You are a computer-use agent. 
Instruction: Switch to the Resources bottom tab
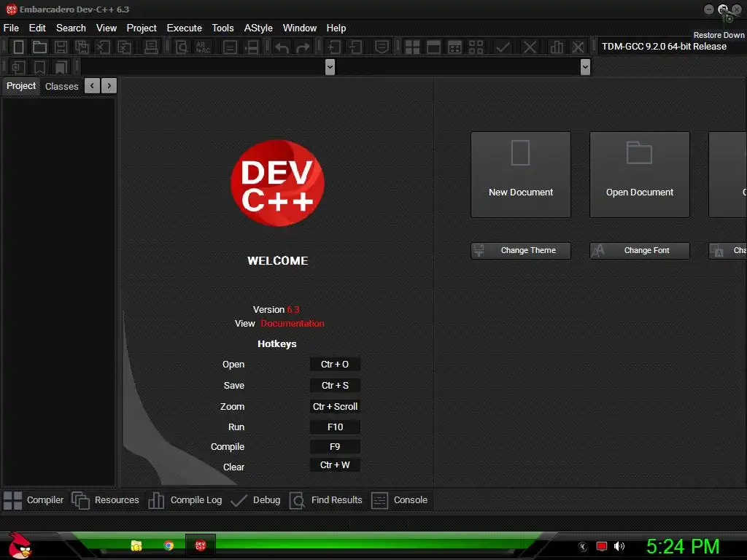pyautogui.click(x=105, y=500)
